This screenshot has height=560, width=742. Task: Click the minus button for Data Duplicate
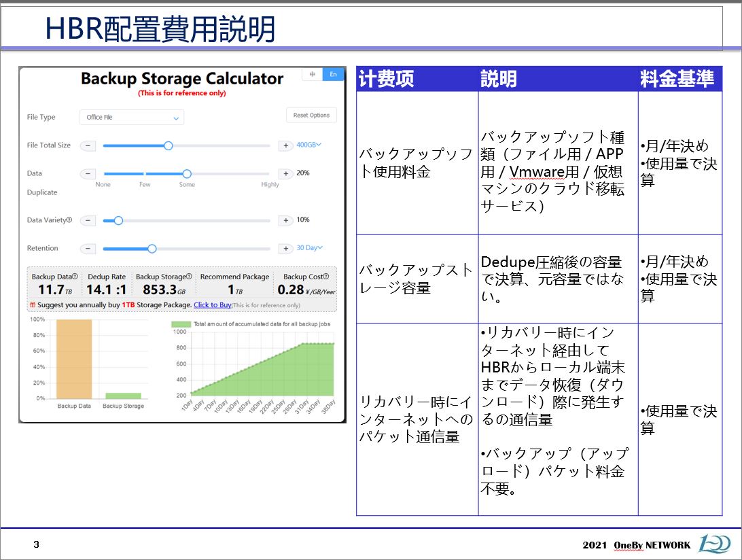(x=88, y=174)
